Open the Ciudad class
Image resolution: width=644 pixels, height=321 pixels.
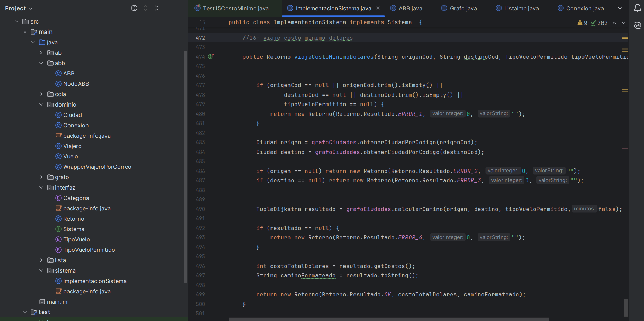[x=69, y=115]
